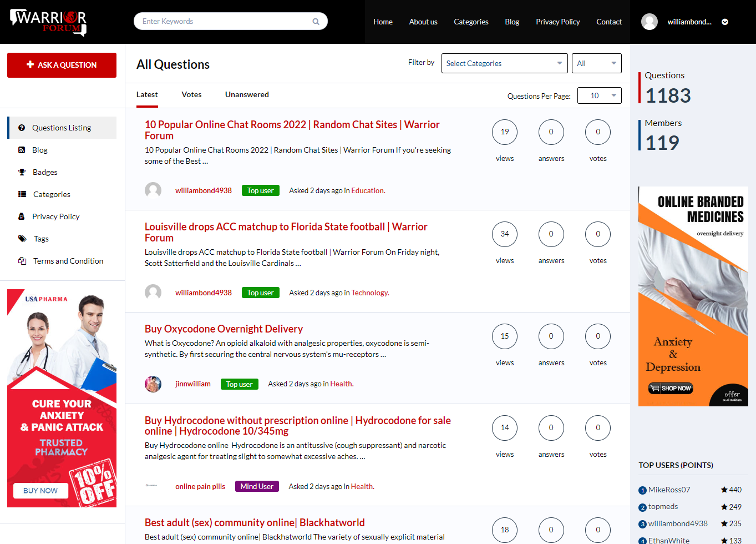This screenshot has height=544, width=756.
Task: Open Questions Listing in the sidebar
Action: (62, 128)
